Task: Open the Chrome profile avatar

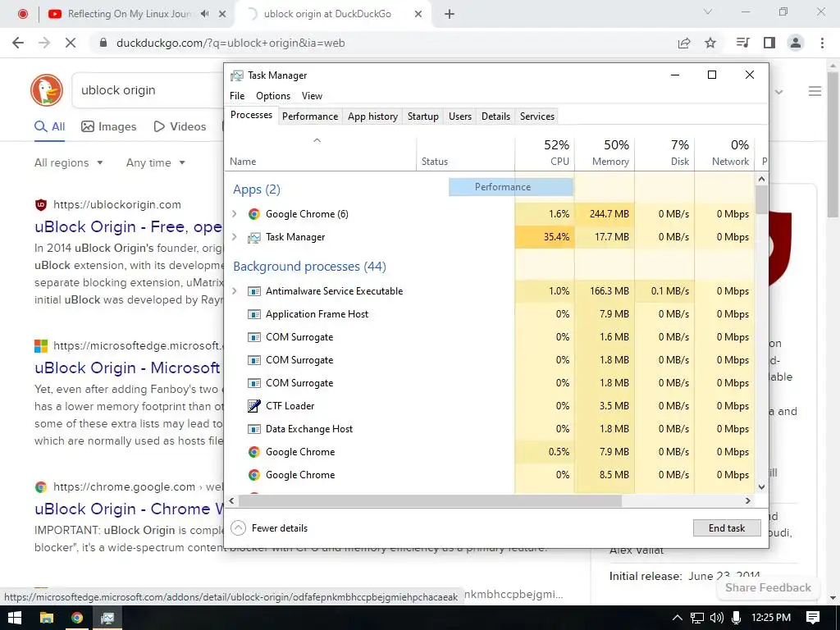Action: click(x=796, y=43)
